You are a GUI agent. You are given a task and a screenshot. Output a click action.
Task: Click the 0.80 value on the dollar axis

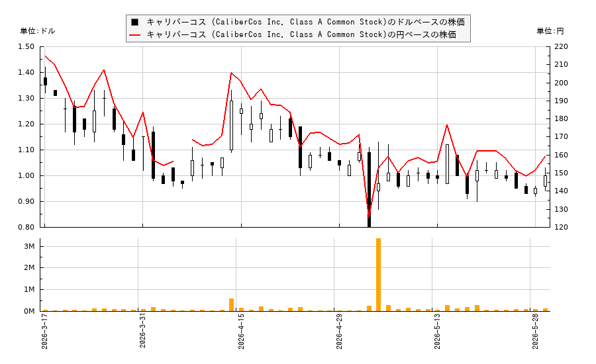pyautogui.click(x=26, y=227)
